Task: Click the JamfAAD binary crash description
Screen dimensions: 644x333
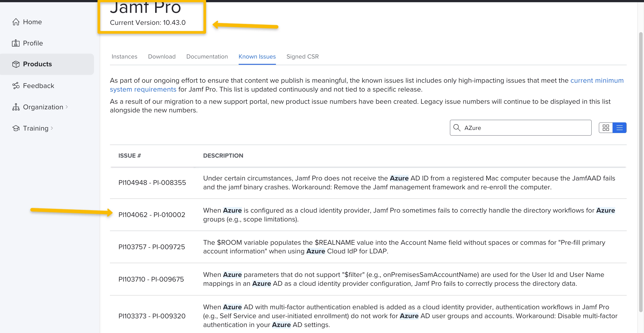Action: pos(409,183)
